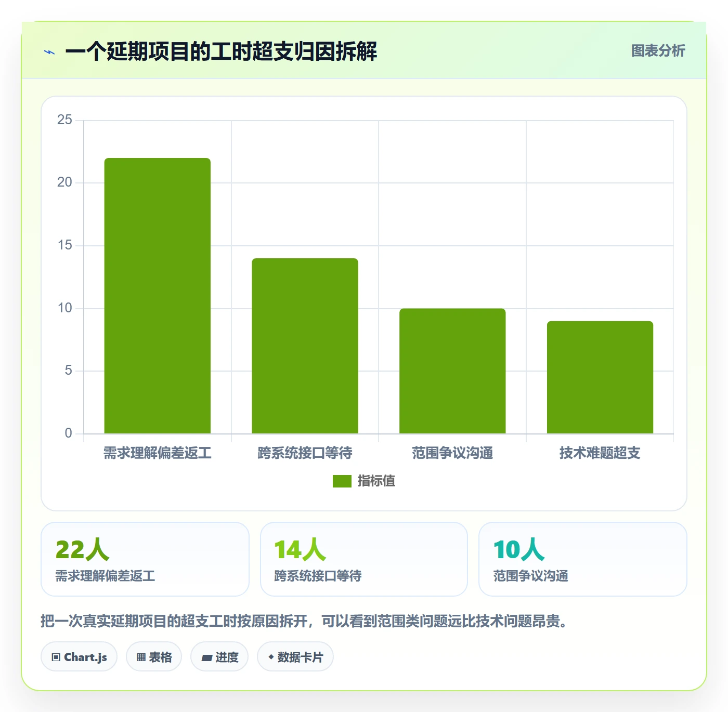Click the grid icon in 表格 chip
728x712 pixels.
(x=141, y=657)
